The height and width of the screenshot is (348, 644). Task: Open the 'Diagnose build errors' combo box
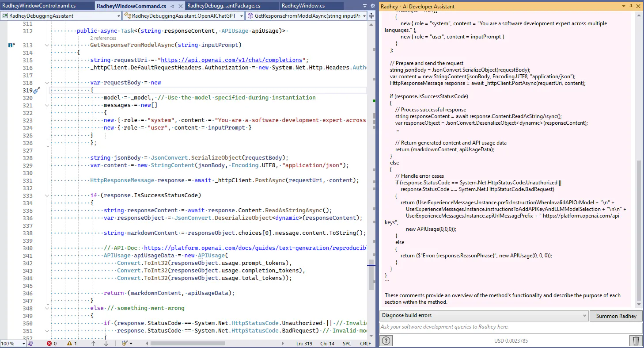pos(484,316)
